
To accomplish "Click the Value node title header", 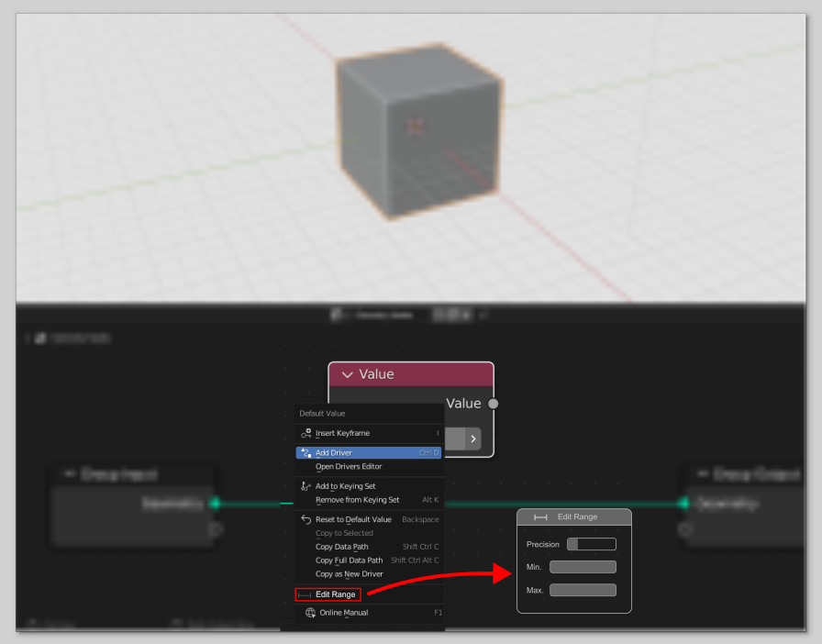I will [411, 374].
